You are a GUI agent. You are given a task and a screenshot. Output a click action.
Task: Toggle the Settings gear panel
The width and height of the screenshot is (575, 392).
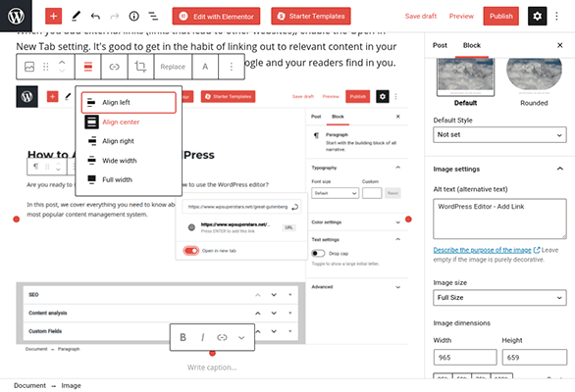(538, 16)
